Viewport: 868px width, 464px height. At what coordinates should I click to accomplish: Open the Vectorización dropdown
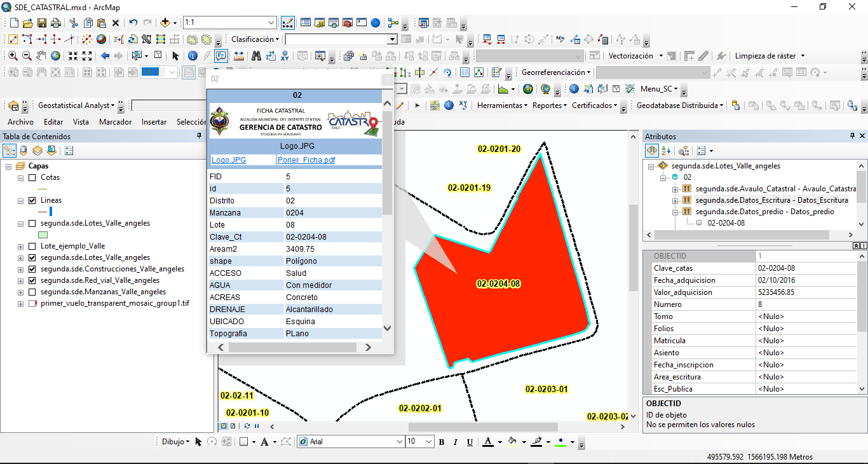(x=635, y=56)
